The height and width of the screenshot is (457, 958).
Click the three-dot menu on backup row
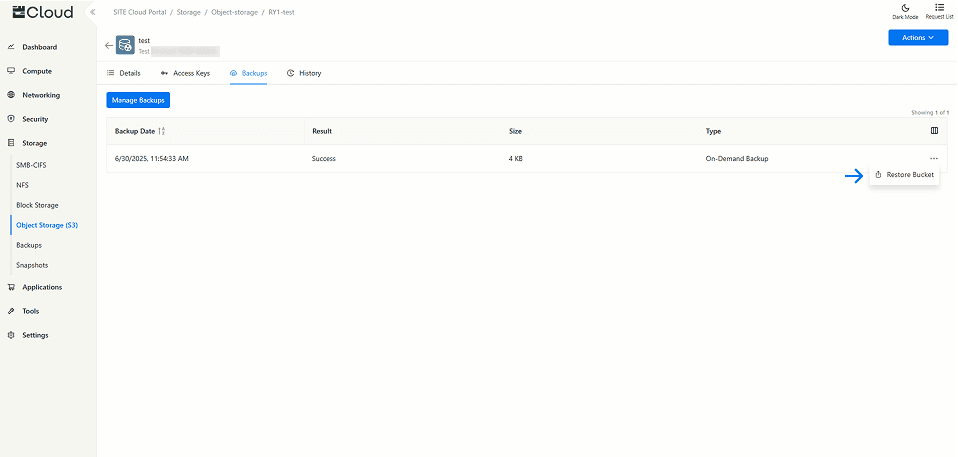click(x=933, y=158)
